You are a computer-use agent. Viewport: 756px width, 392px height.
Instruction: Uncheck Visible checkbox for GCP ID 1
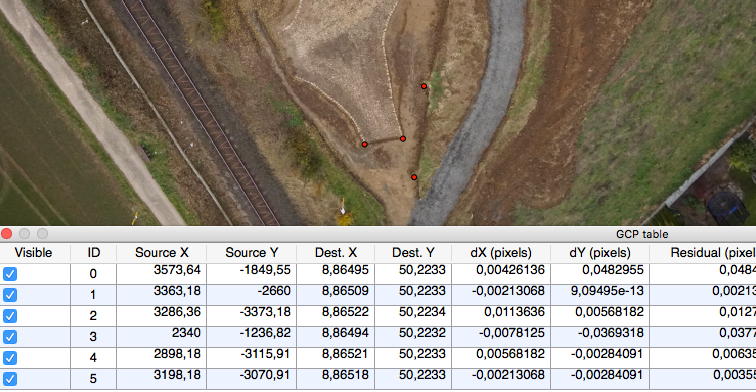[10, 295]
